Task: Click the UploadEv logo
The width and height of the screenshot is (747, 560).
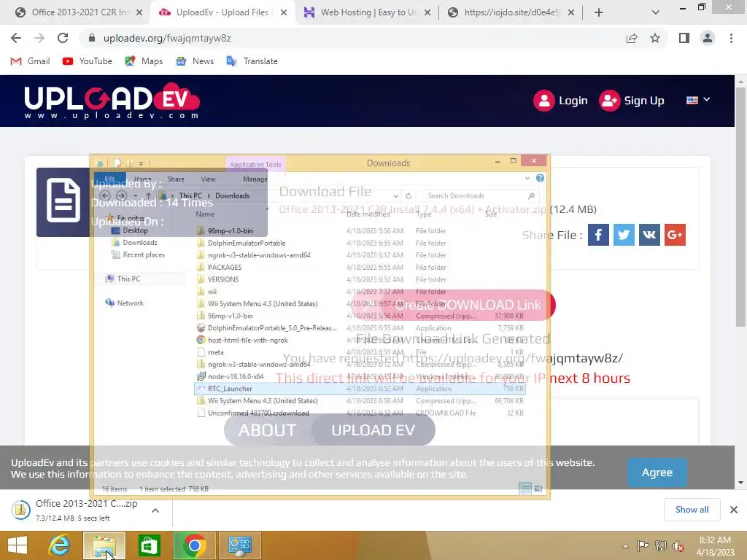Action: (x=112, y=101)
